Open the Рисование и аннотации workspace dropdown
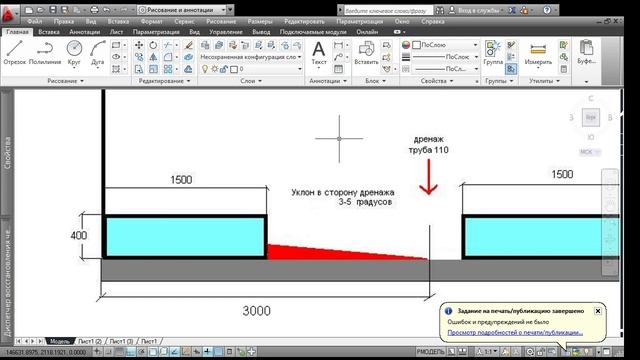Viewport: 640px width, 360px height. (182, 10)
